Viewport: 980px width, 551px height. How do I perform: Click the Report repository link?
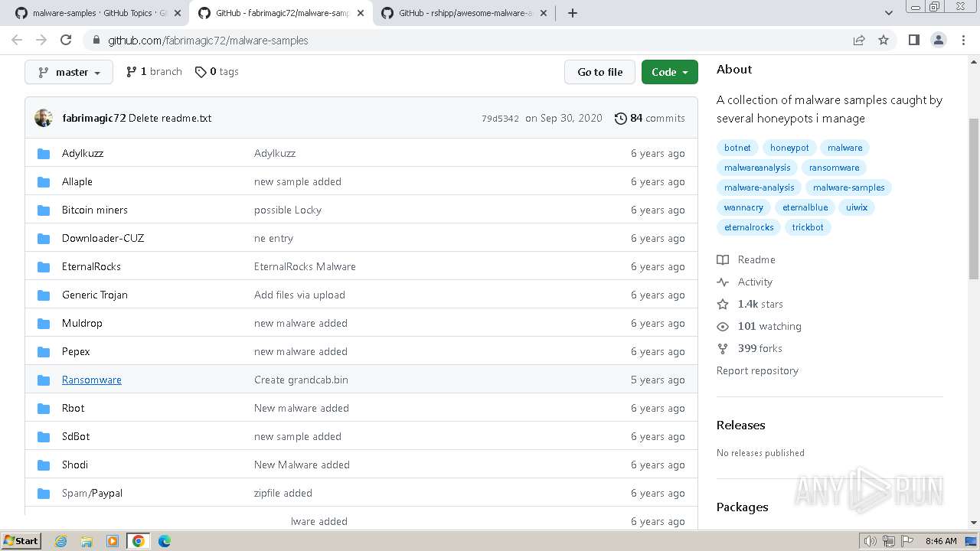[x=757, y=370]
